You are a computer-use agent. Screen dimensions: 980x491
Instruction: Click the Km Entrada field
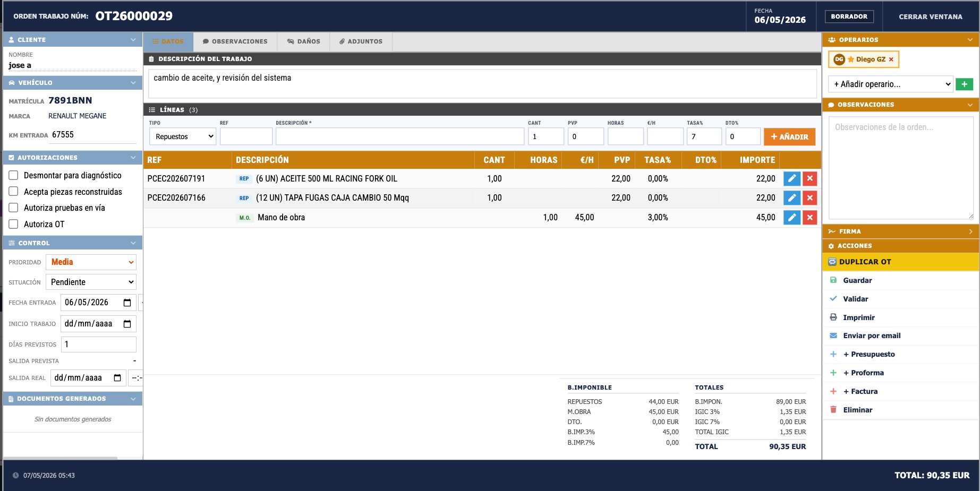pos(93,135)
